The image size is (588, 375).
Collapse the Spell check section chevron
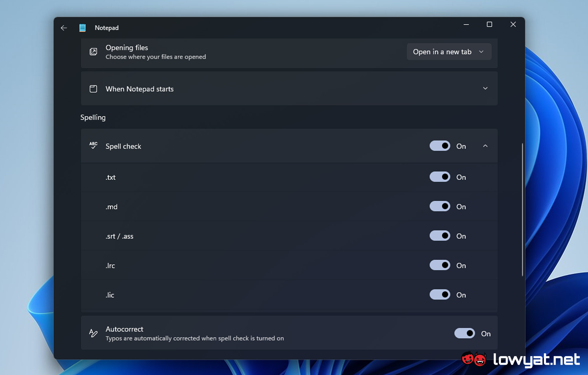[485, 146]
